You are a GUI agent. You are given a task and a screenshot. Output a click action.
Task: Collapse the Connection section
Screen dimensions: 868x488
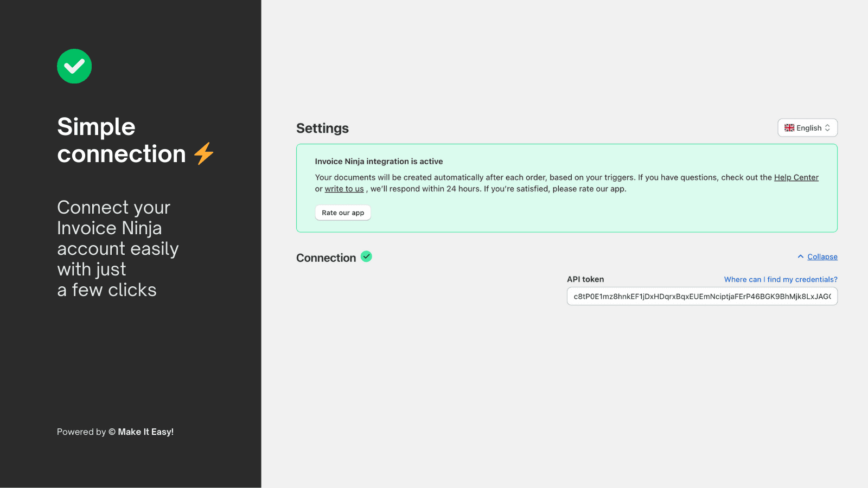(x=822, y=257)
